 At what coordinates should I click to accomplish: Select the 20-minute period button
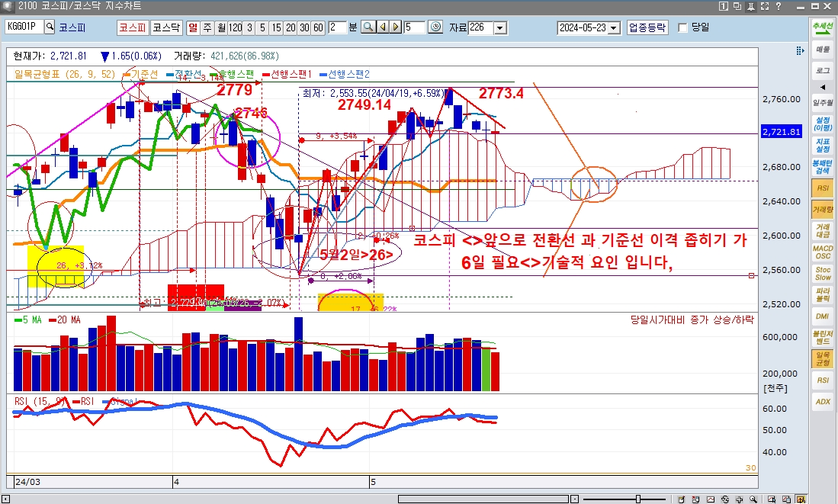tap(291, 27)
